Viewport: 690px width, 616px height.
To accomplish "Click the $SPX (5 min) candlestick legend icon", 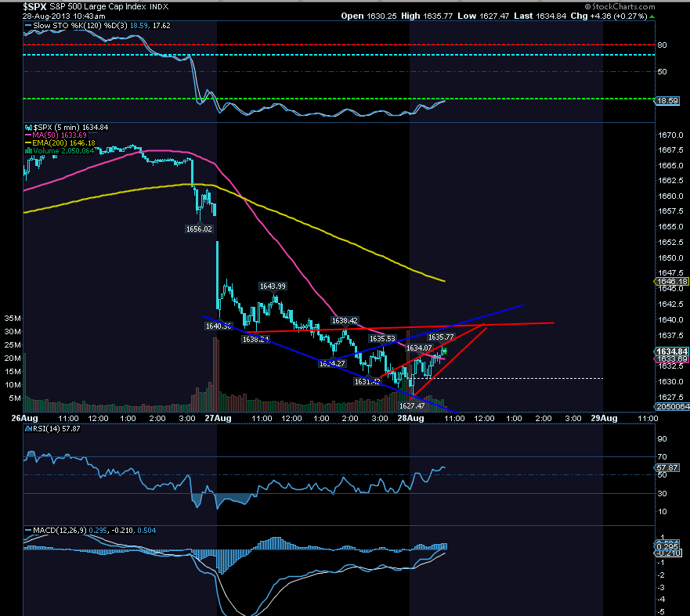I will (29, 128).
